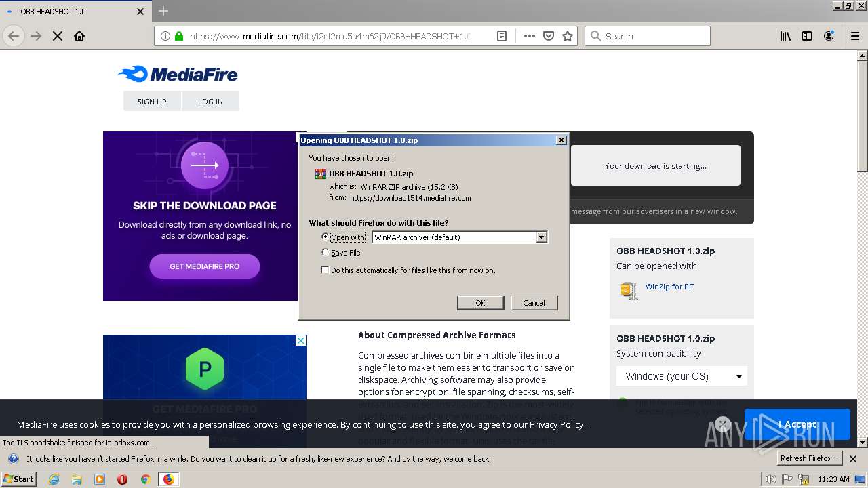Bookmark this page with the star
This screenshot has height=488, width=868.
568,36
